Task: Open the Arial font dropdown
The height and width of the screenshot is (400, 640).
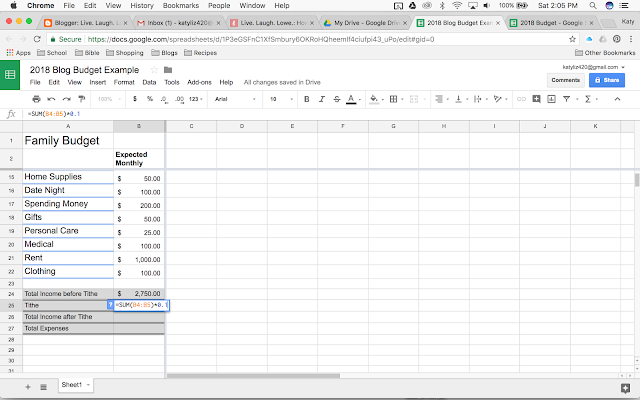Action: 235,99
